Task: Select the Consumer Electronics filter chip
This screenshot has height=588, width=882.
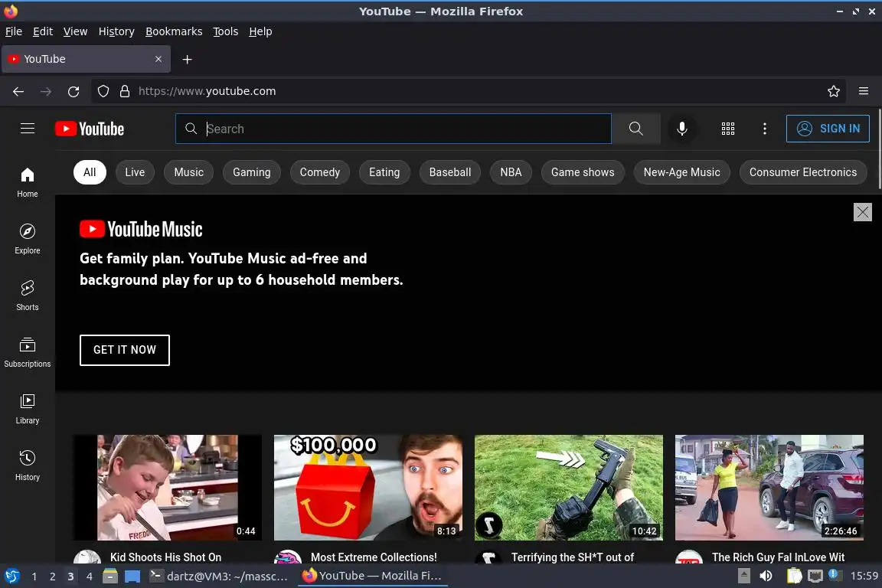Action: (802, 172)
